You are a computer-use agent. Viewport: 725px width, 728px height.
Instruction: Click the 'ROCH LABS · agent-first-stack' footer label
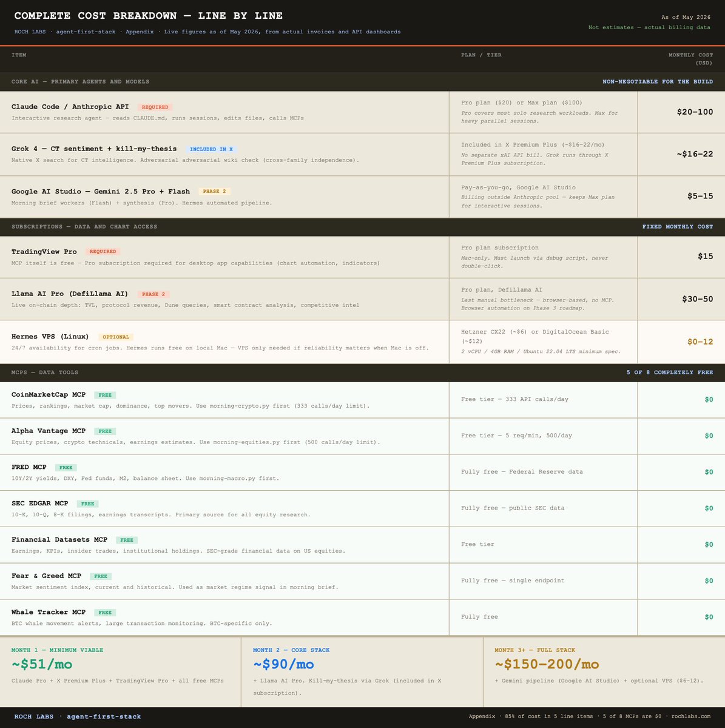77,717
